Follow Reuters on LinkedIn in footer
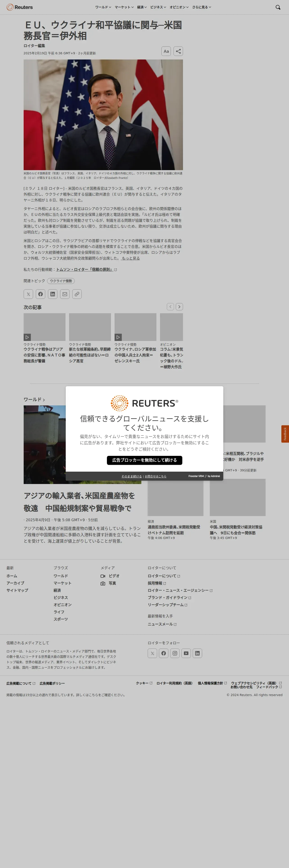289x868 pixels. click(197, 653)
